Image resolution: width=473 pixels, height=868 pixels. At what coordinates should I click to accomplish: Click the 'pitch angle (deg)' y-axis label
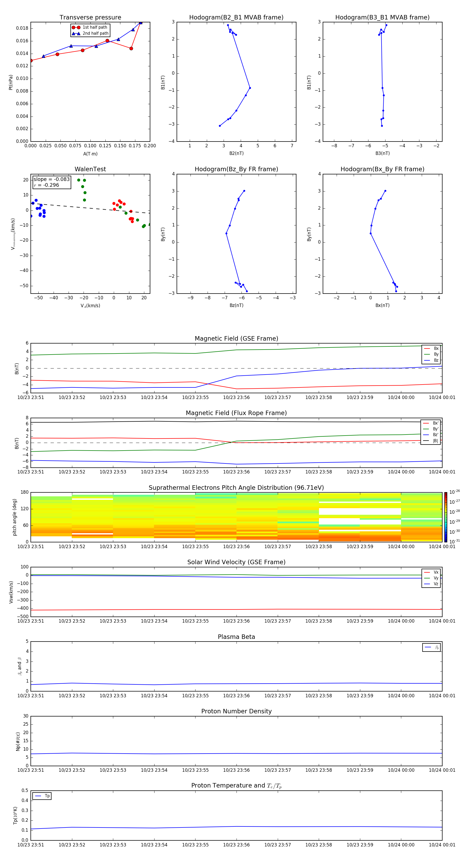click(x=14, y=517)
